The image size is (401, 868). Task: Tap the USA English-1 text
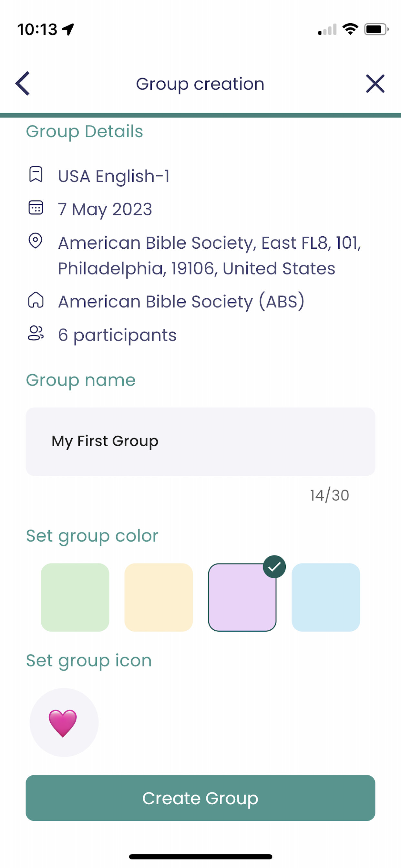tap(114, 176)
